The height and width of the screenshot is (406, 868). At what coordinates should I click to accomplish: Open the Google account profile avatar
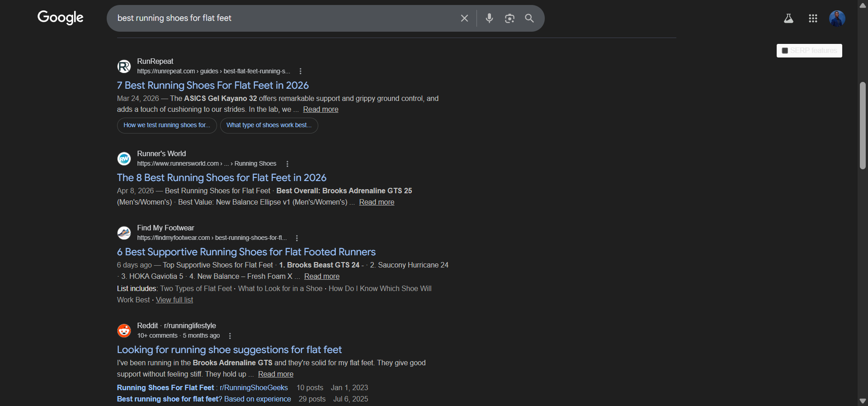tap(837, 18)
